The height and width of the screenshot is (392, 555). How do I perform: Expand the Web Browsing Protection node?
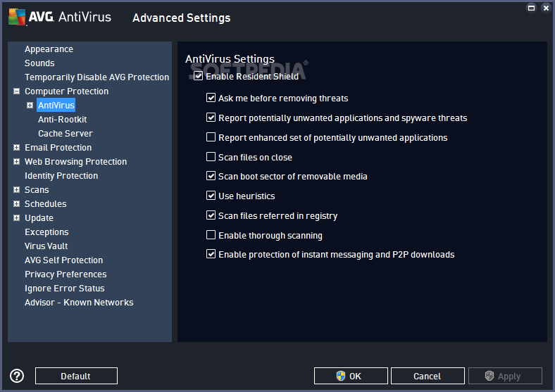(16, 162)
